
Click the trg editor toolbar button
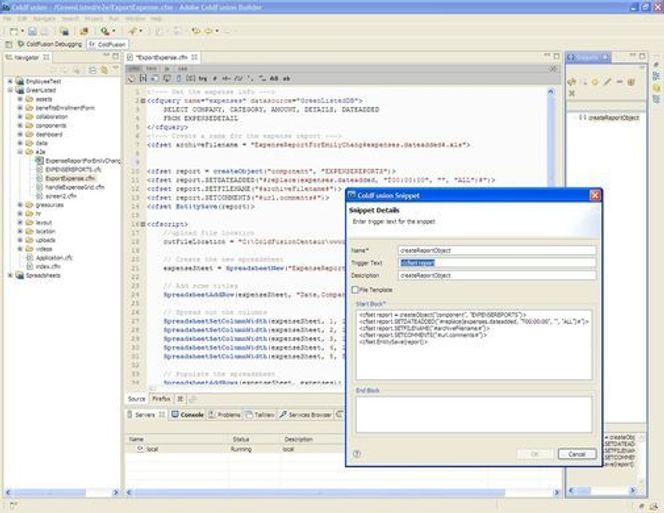tap(203, 78)
